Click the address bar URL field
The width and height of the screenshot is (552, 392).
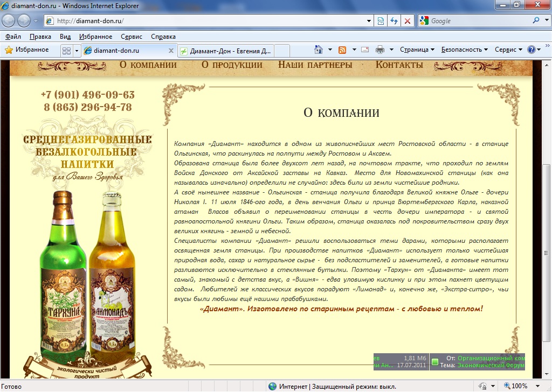pyautogui.click(x=204, y=21)
